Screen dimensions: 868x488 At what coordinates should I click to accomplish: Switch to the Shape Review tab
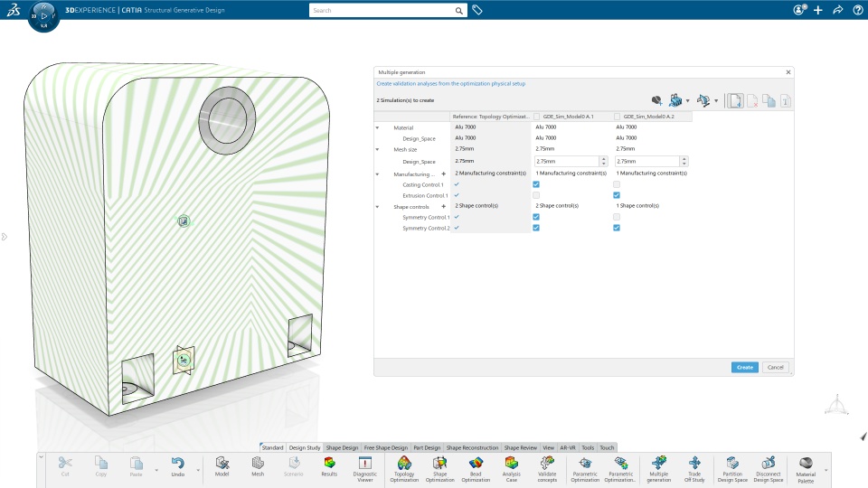[521, 447]
